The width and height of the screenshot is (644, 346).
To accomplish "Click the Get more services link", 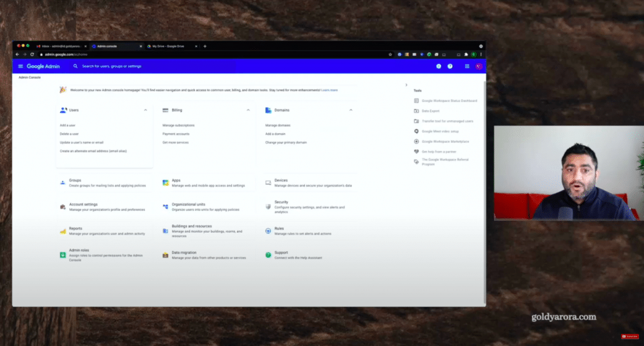I will [x=175, y=143].
